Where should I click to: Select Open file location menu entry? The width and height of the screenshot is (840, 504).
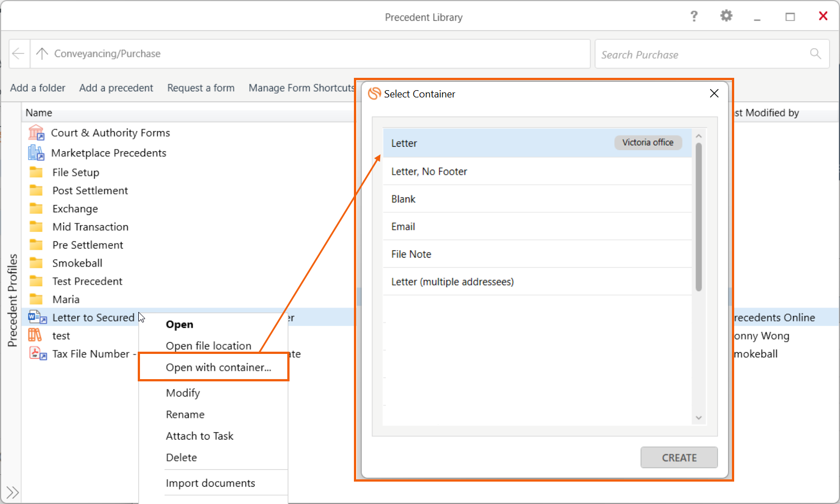tap(208, 346)
